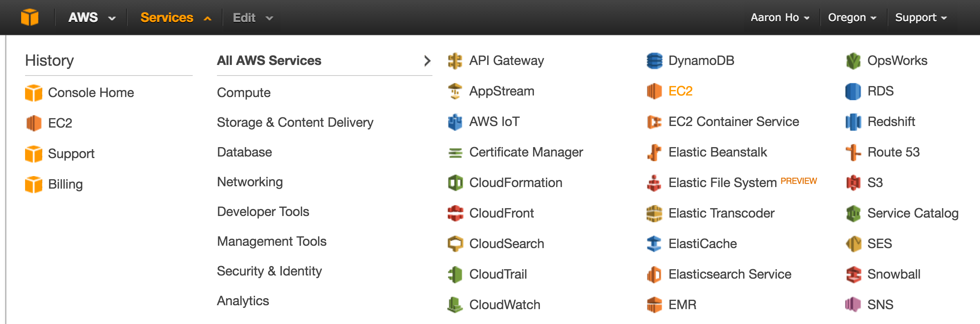Image resolution: width=980 pixels, height=324 pixels.
Task: Select Storage & Content Delivery category
Action: 295,122
